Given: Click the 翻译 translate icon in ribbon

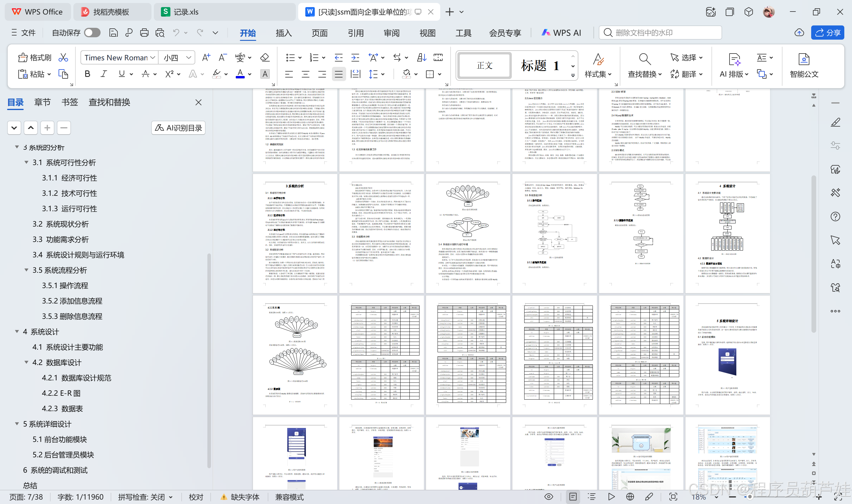Looking at the screenshot, I should click(x=686, y=74).
